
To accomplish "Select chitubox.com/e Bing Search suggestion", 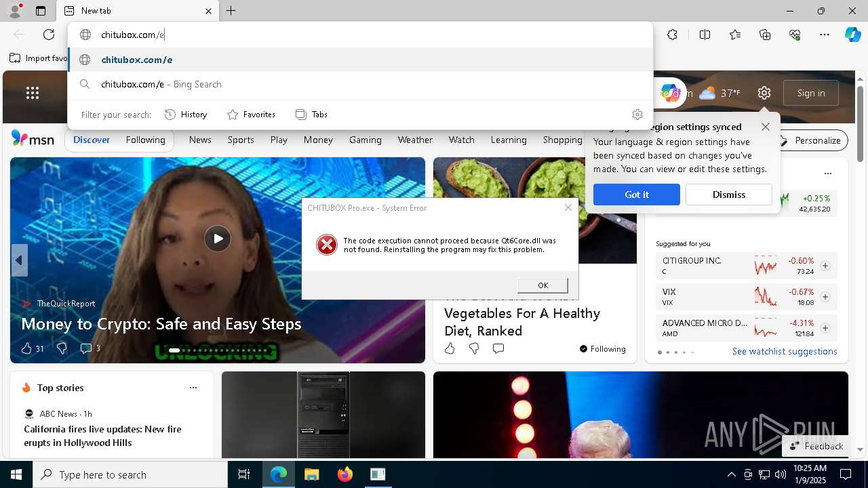I will [361, 84].
